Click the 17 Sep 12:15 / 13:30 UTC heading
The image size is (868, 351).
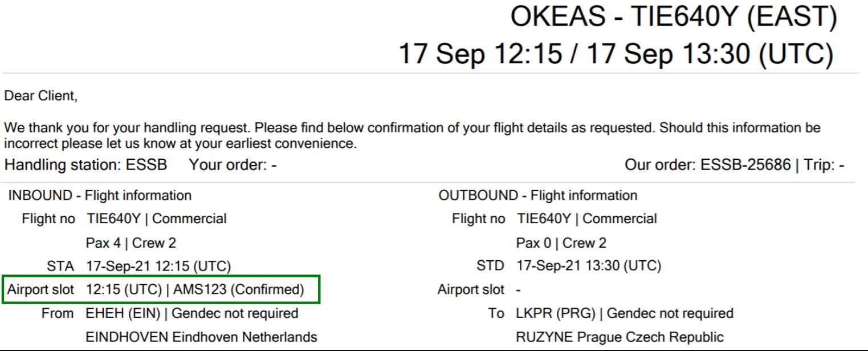(617, 55)
